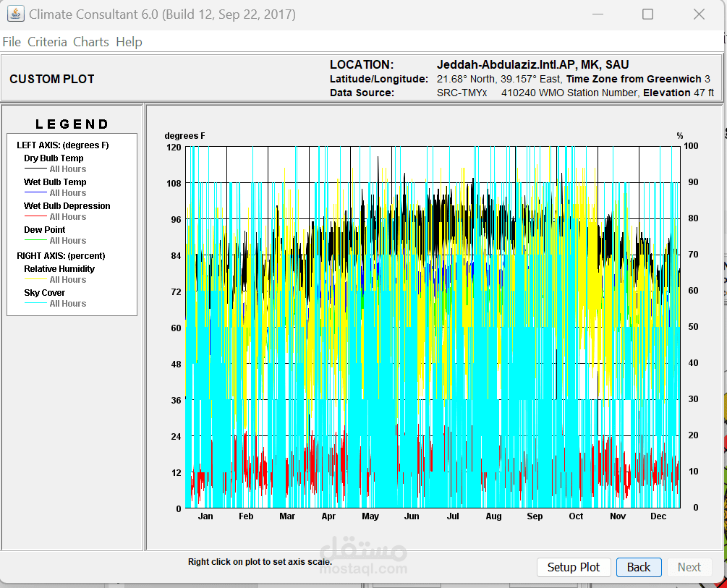
Task: Click the LEGEND panel heading
Action: 72,124
